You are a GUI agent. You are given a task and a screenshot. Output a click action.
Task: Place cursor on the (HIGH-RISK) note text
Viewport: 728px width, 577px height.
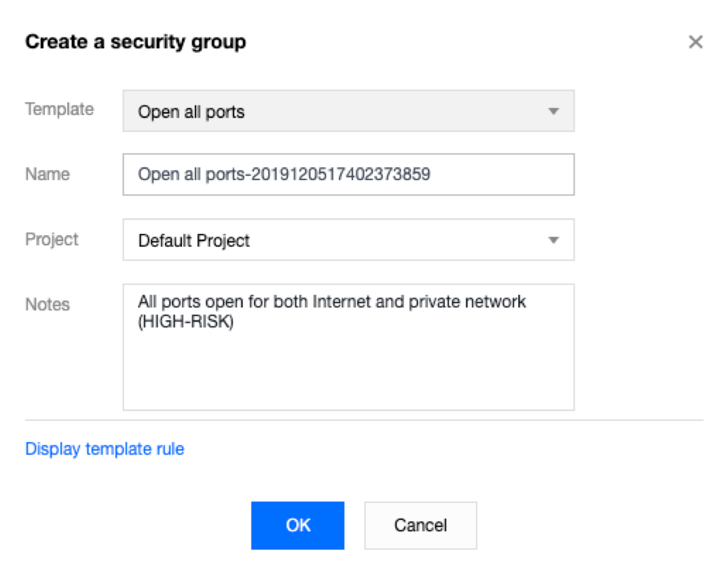(x=185, y=323)
